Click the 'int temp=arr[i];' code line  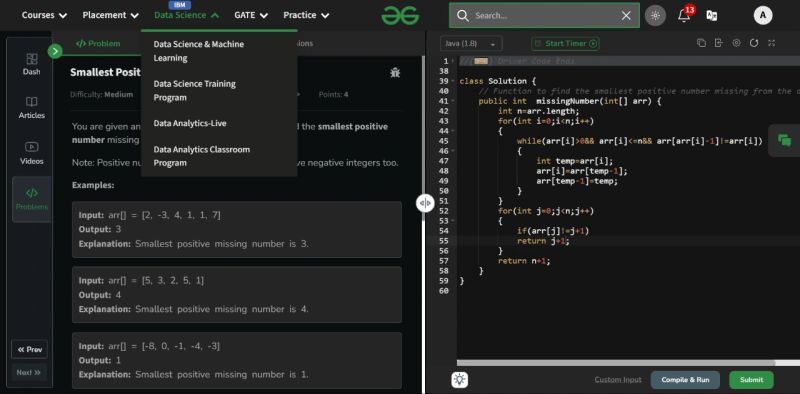tap(574, 161)
